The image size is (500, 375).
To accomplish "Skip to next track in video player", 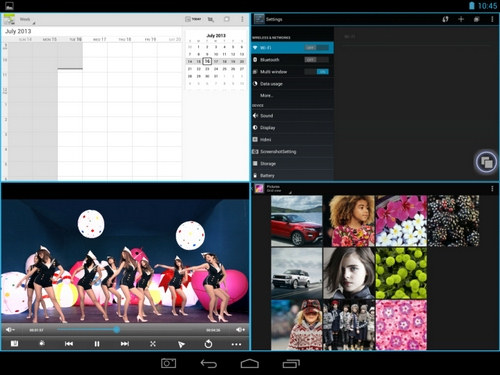I will click(x=125, y=344).
